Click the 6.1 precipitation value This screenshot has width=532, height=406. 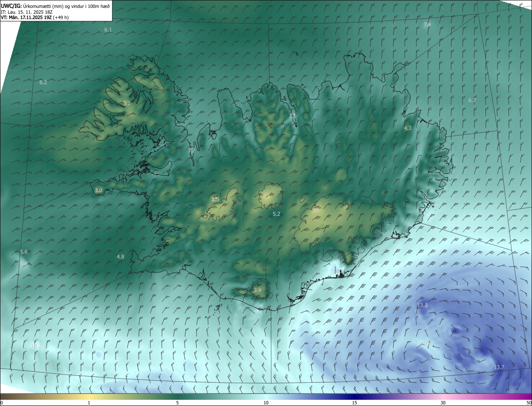click(108, 30)
